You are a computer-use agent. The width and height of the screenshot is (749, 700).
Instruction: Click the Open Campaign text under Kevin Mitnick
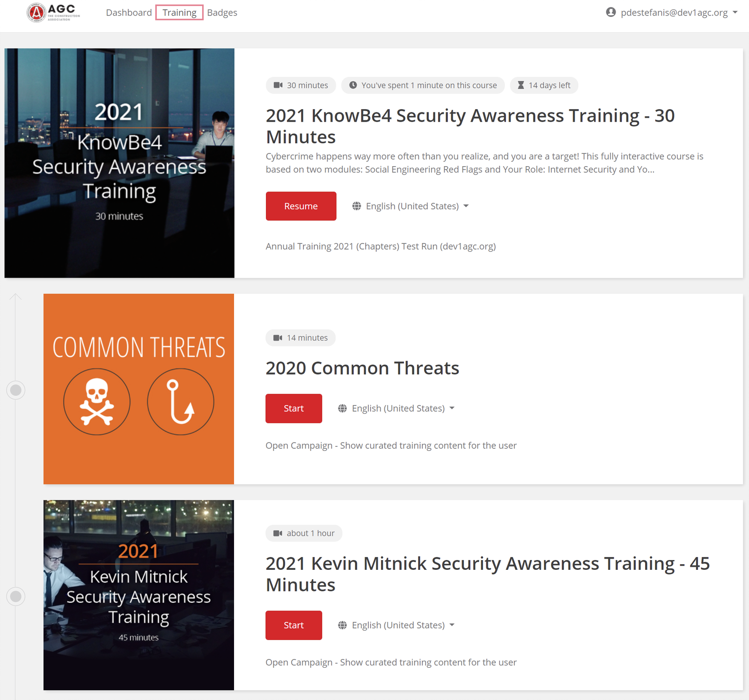(391, 662)
